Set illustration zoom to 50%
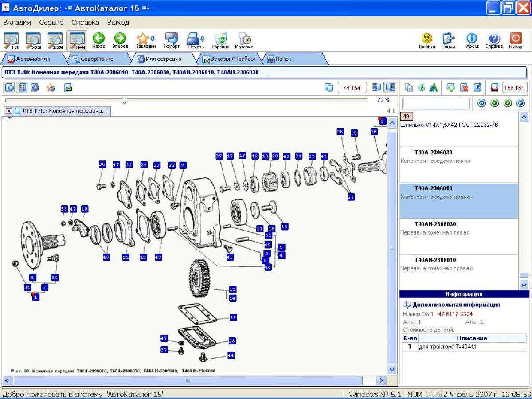 coord(33,41)
